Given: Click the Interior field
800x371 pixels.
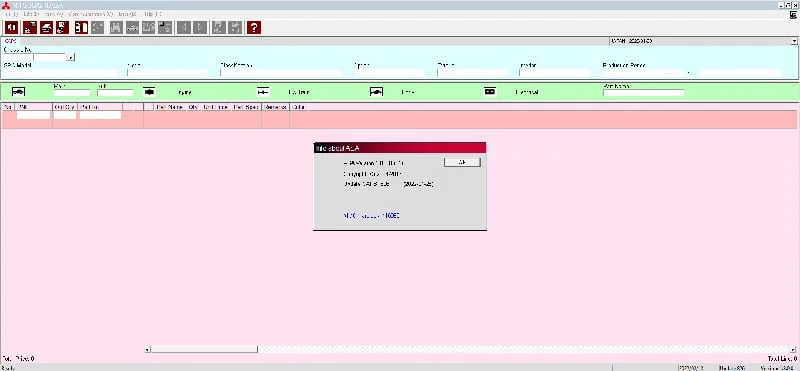Looking at the screenshot, I should 555,73.
